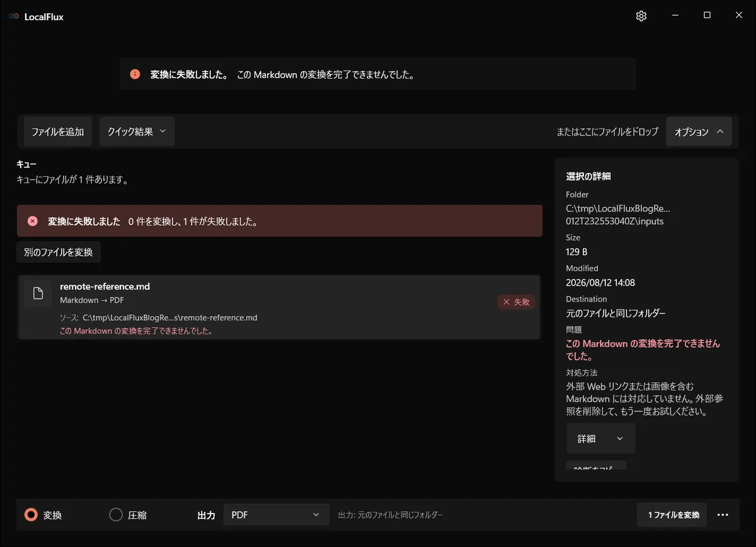The width and height of the screenshot is (756, 547).
Task: Click the partially visible copy diagnostics button
Action: [596, 465]
